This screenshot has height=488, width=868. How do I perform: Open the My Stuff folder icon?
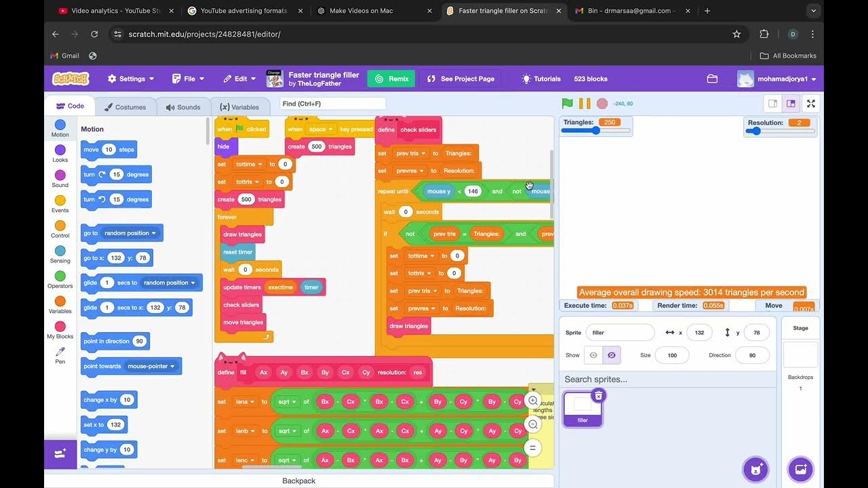click(x=712, y=79)
